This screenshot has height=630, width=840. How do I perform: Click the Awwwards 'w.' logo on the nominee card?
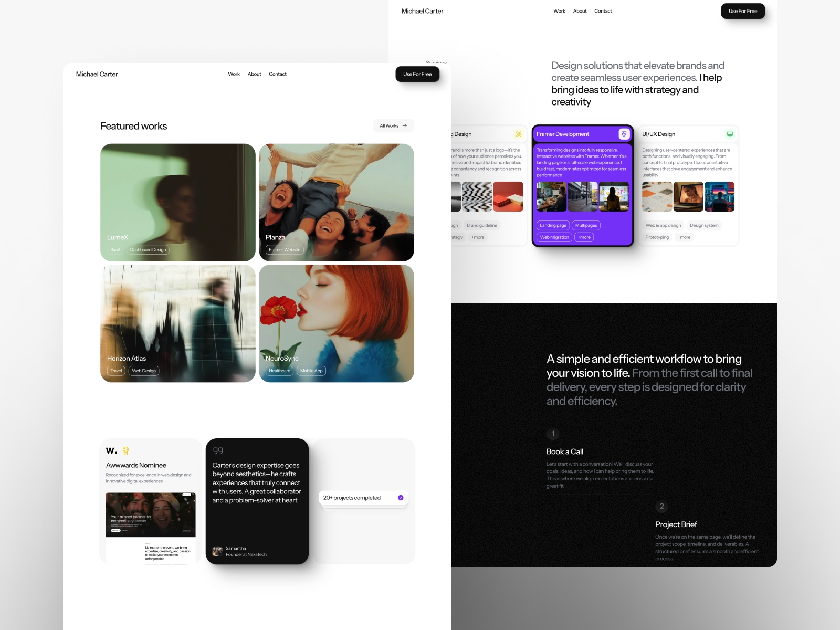point(110,450)
